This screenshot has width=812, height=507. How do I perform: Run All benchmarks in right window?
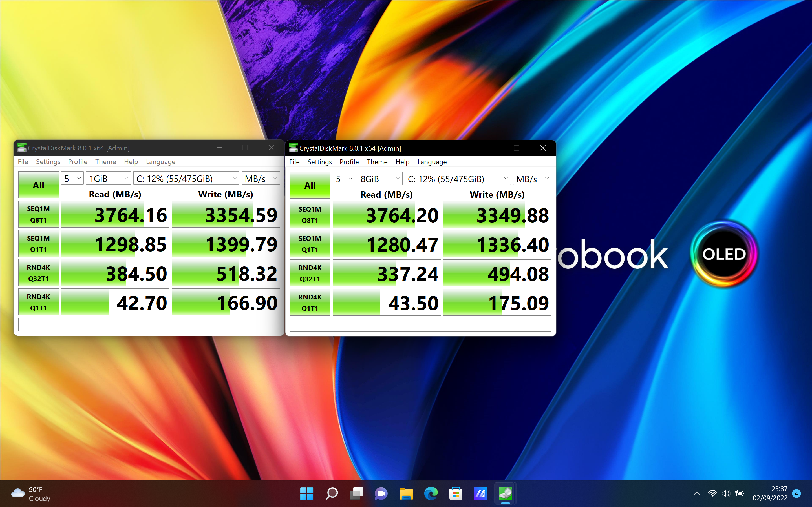310,185
